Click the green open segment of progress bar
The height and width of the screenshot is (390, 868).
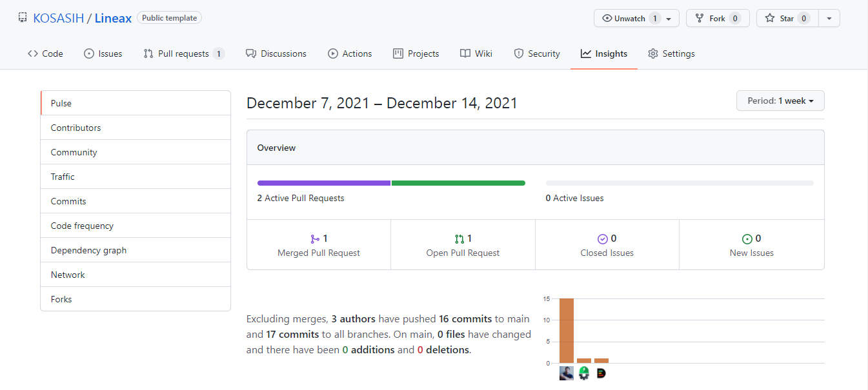click(x=458, y=183)
